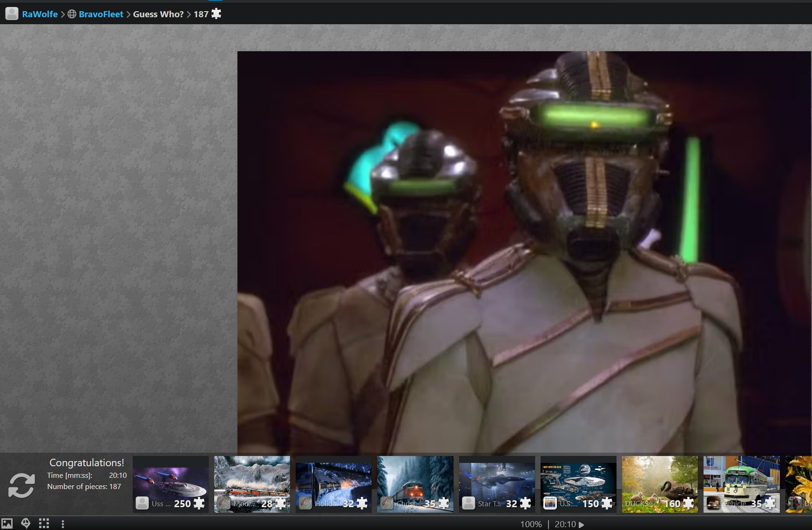Click the 187 piece count in breadcrumb
812x530 pixels.
(x=201, y=14)
